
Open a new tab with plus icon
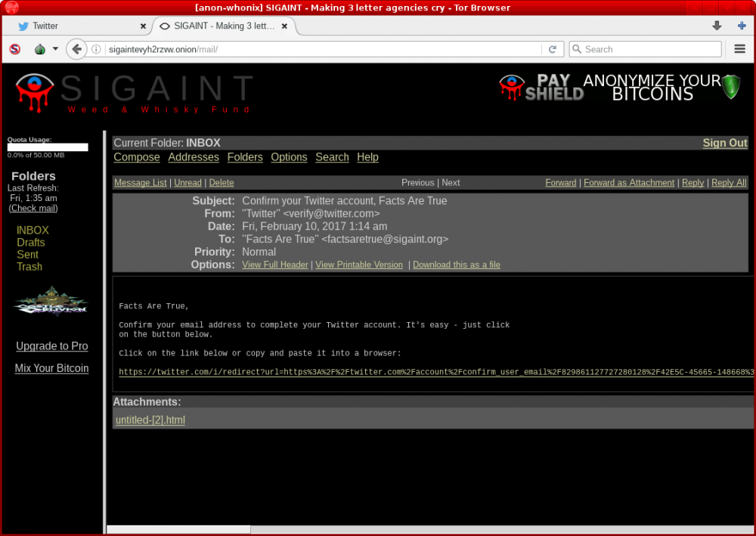(742, 26)
